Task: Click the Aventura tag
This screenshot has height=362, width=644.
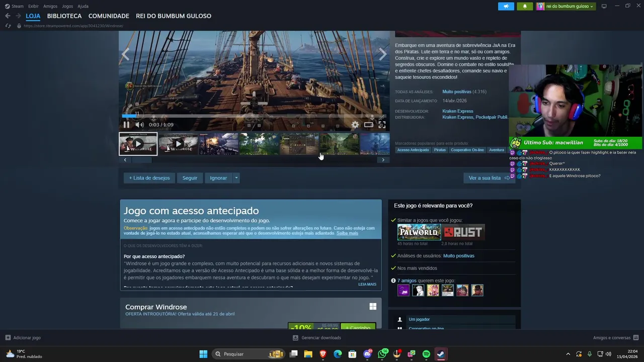Action: (x=497, y=150)
